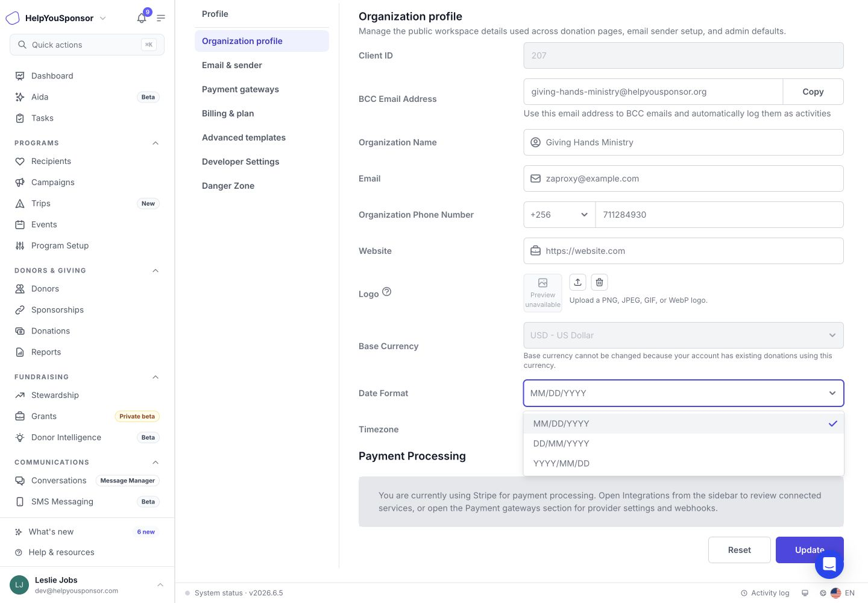Click the delete logo trash icon
The height and width of the screenshot is (603, 868).
599,282
